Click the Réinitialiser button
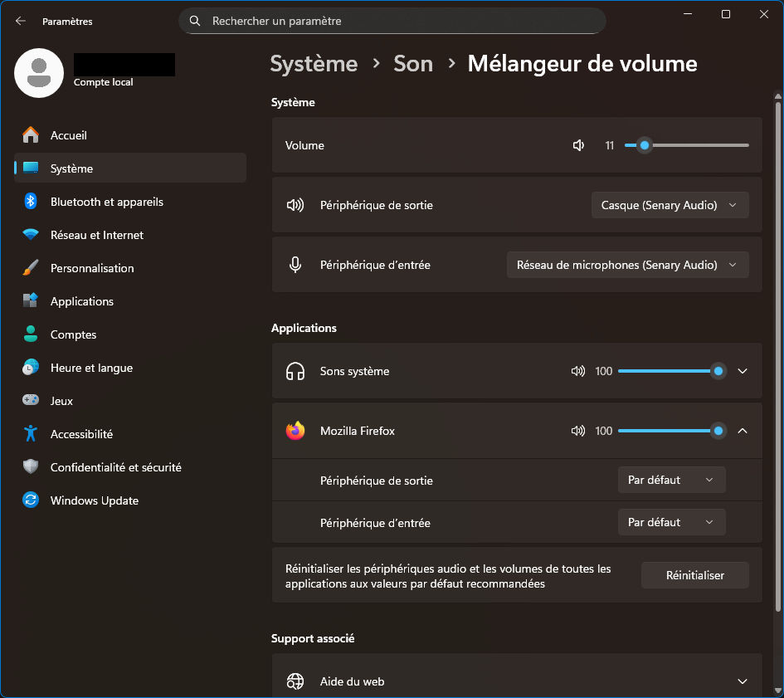784x698 pixels. pos(694,575)
